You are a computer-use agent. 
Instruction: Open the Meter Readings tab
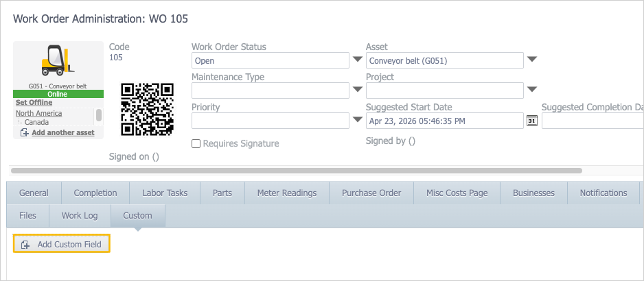(287, 193)
